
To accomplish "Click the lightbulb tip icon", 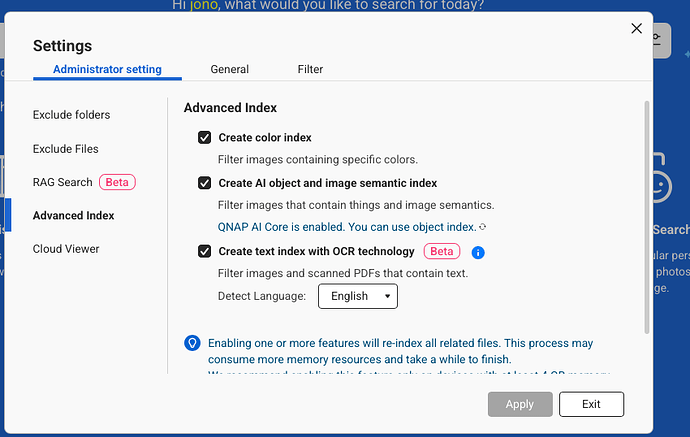I will tap(193, 343).
